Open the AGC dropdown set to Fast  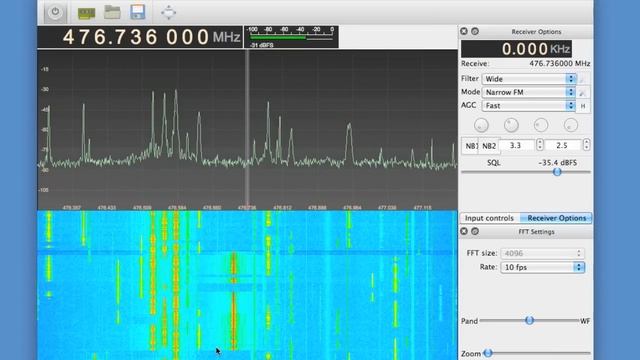[x=529, y=106]
